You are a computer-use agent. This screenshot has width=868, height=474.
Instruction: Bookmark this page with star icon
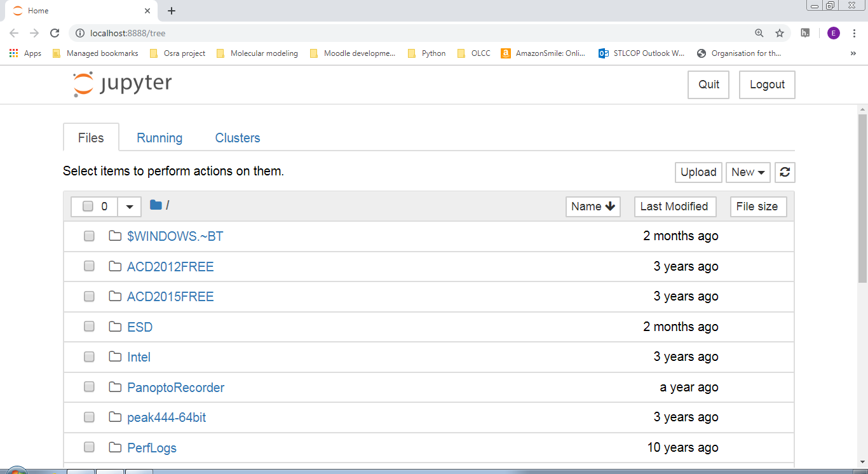(780, 33)
